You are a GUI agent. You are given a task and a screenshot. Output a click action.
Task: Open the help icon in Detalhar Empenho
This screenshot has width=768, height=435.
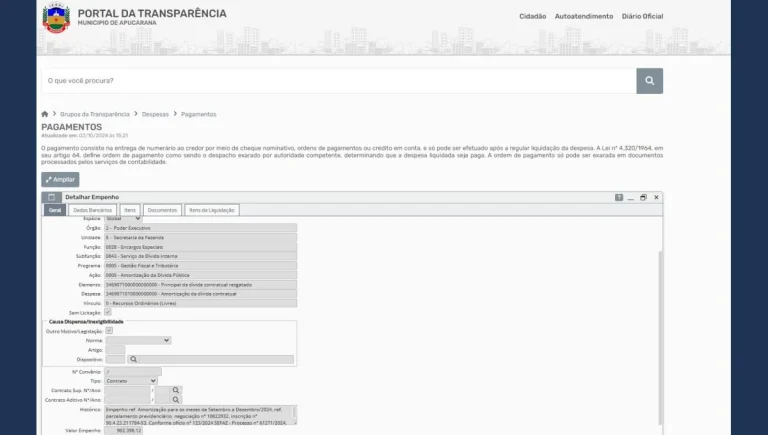click(619, 198)
